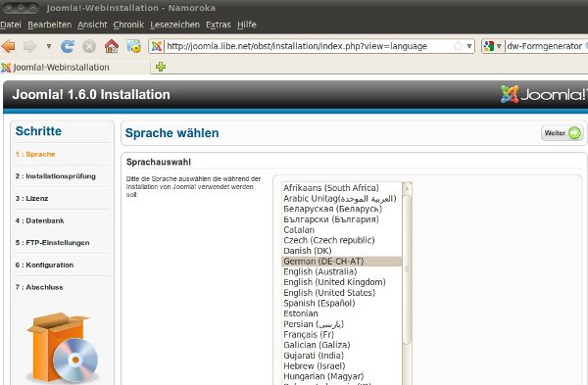
Task: Click step 7 : Abschluss
Action: coord(39,287)
